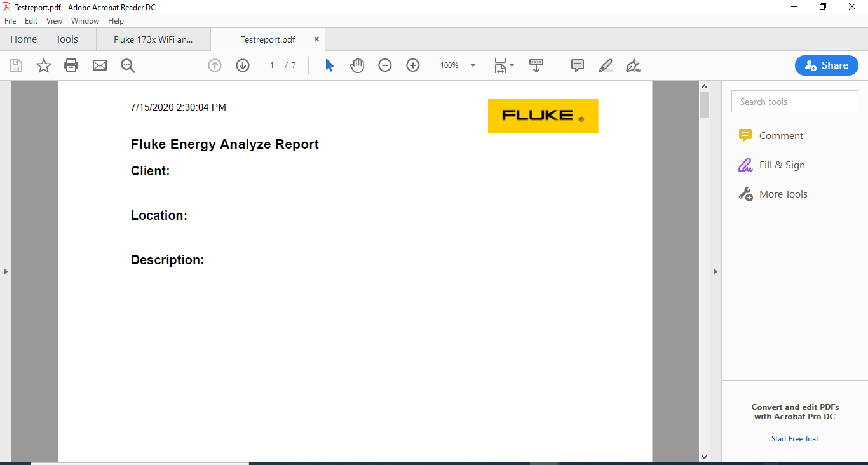Image resolution: width=868 pixels, height=465 pixels.
Task: Select the arrow Selection tool
Action: [x=329, y=65]
